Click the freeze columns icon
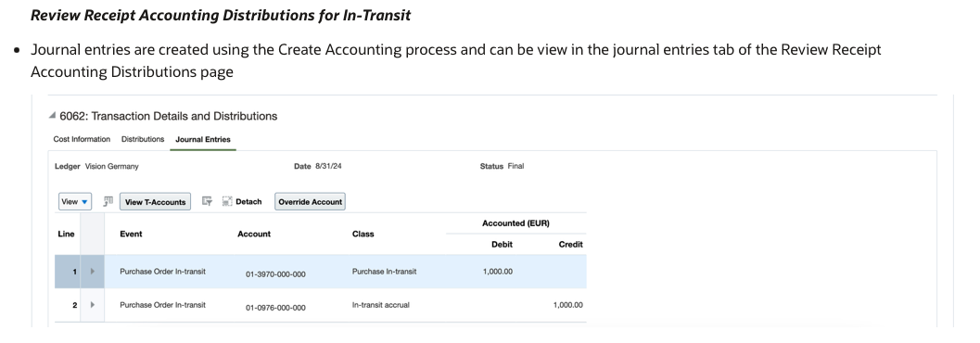The height and width of the screenshot is (343, 980). (108, 201)
